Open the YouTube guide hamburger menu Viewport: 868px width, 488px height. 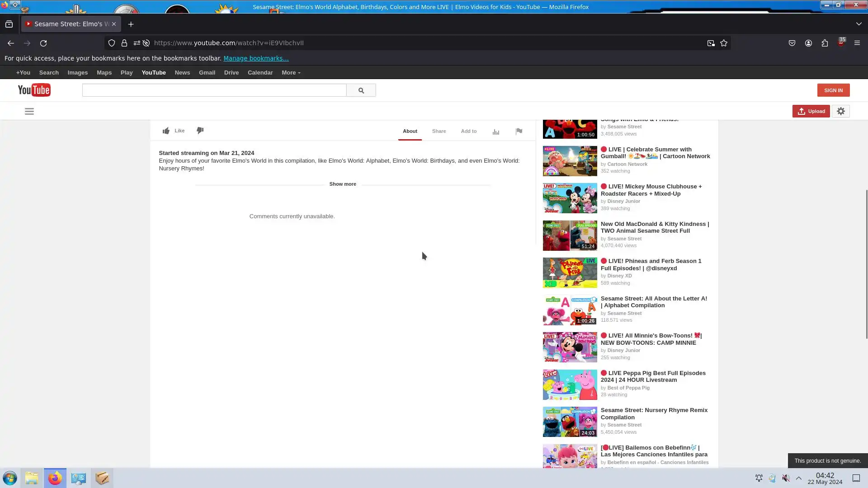29,112
